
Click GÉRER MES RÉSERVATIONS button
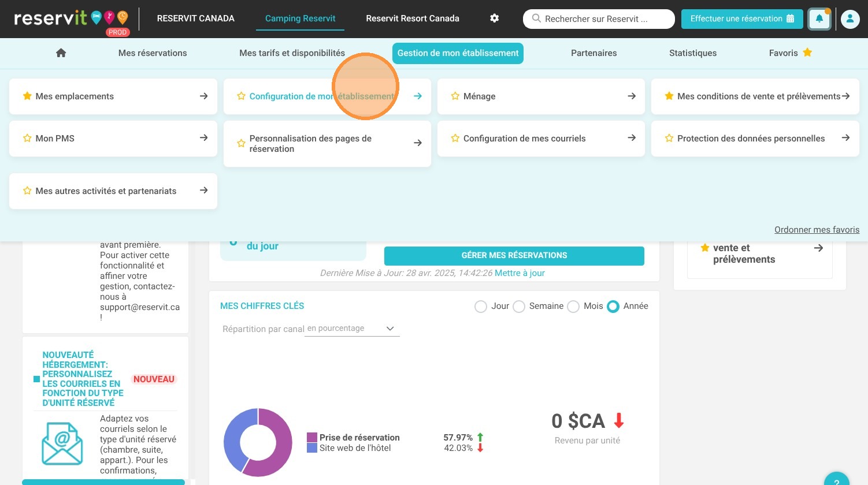coord(514,256)
